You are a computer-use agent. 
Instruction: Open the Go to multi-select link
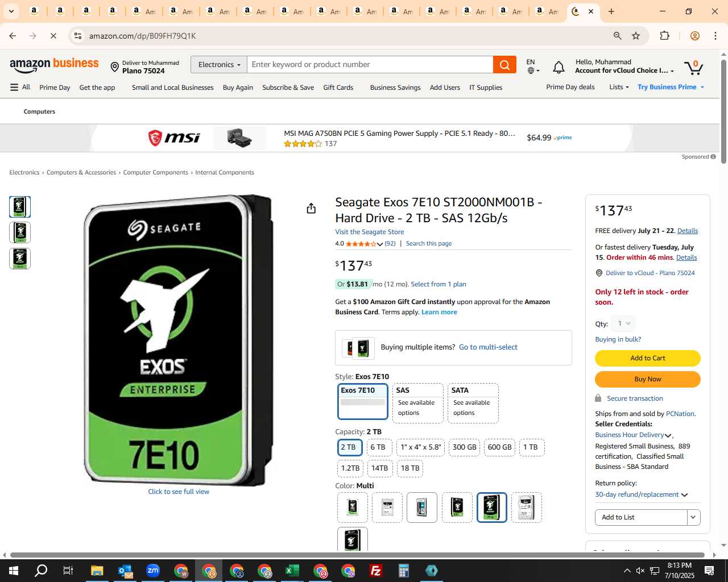[488, 347]
